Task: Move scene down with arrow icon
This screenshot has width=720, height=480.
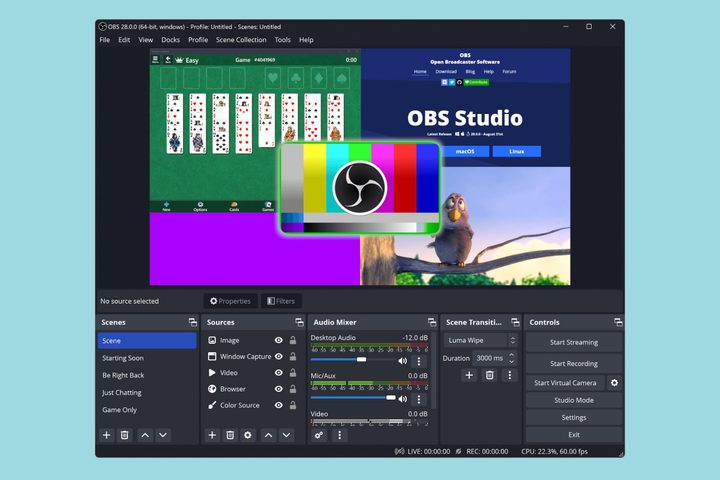Action: pos(163,435)
